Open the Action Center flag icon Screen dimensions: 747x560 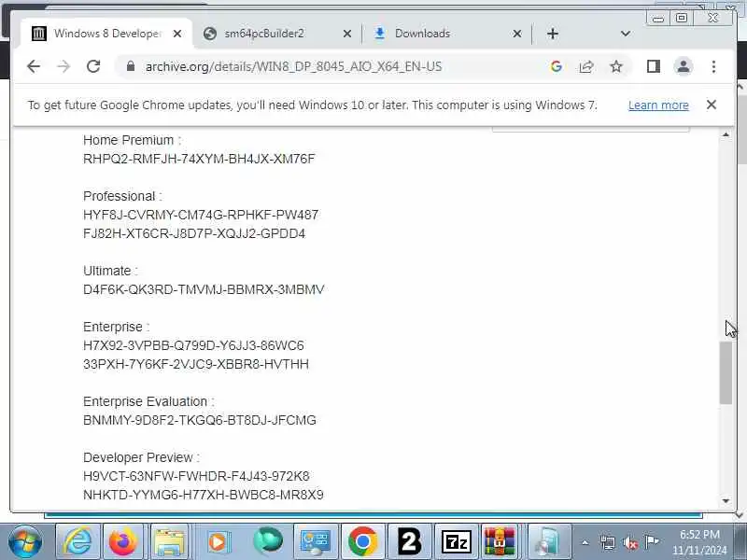651,542
